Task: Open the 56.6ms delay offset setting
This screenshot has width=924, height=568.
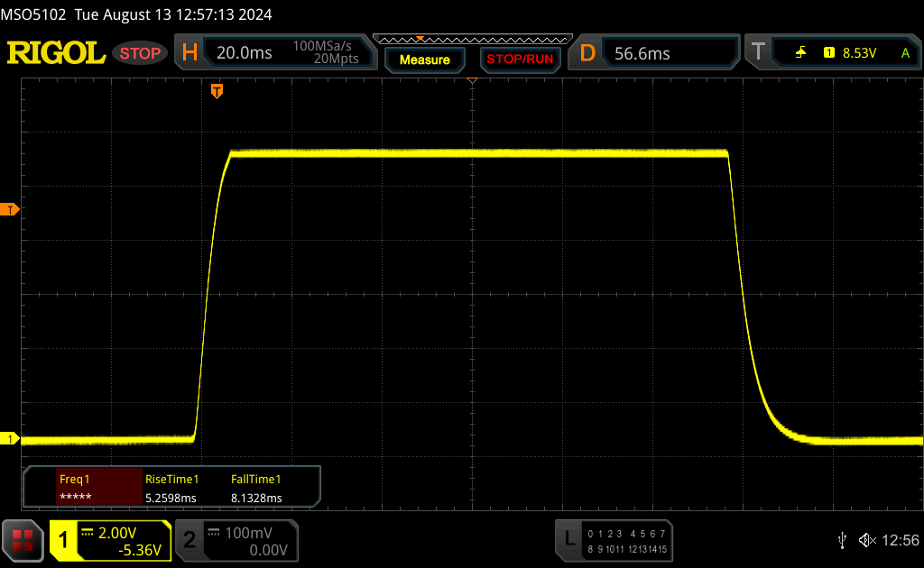Action: pos(642,53)
